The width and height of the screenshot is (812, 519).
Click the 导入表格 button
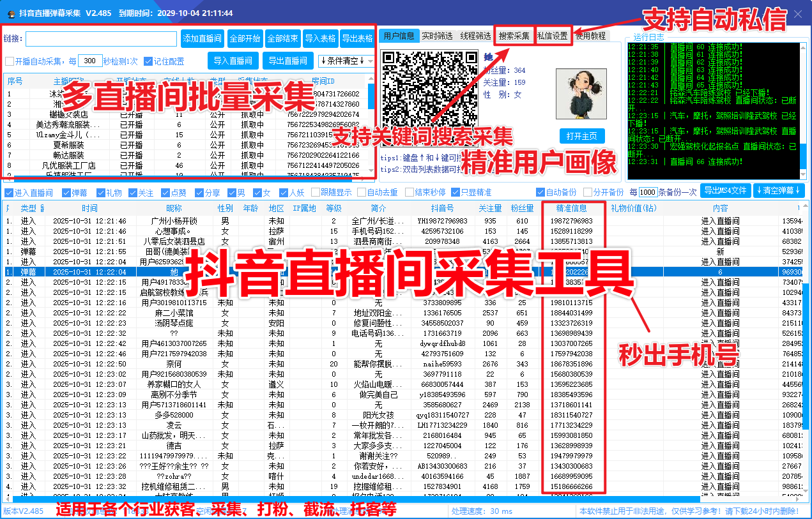click(x=322, y=38)
